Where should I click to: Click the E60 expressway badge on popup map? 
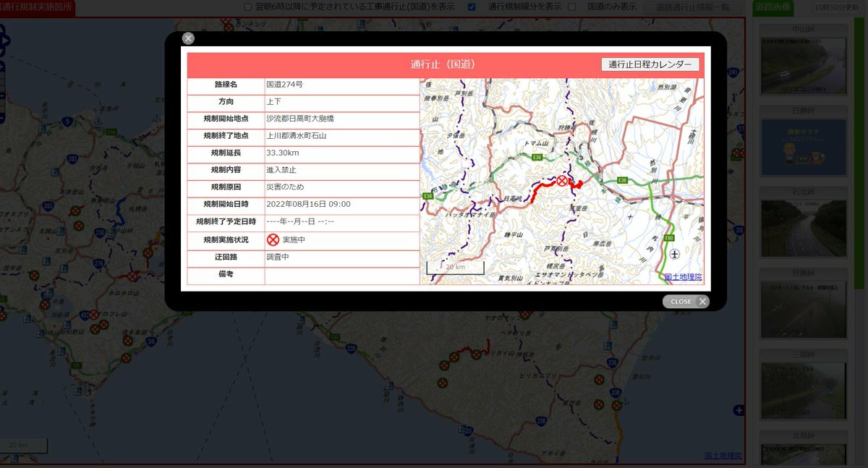point(669,238)
